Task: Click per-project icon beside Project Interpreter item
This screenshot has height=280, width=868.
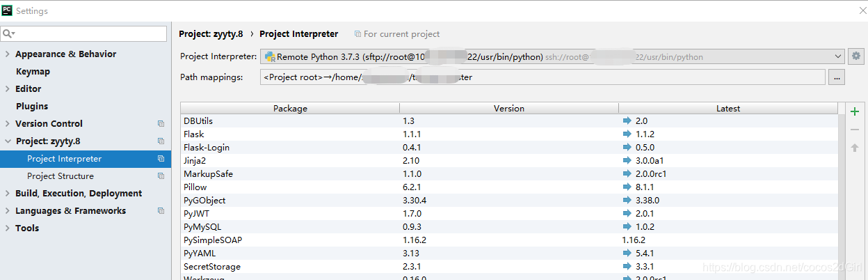Action: tap(161, 159)
